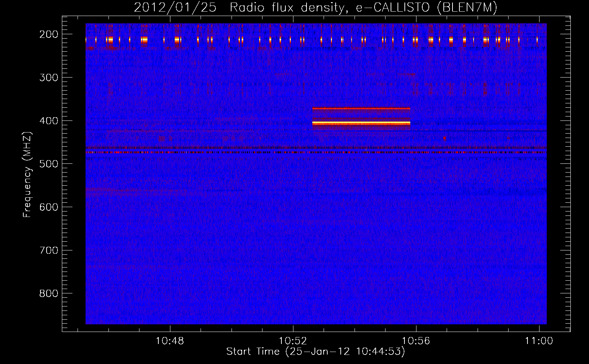Click the 200 frequency tick label
589x364 pixels.
pyautogui.click(x=48, y=34)
